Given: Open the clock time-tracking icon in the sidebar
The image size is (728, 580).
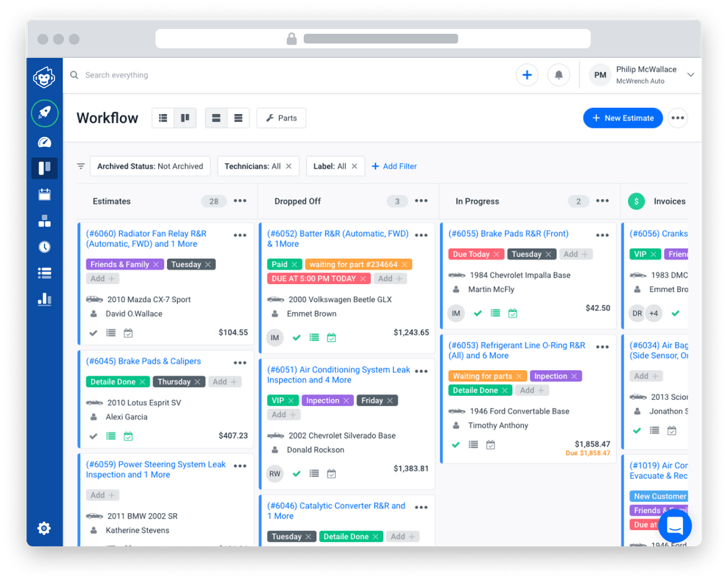Looking at the screenshot, I should [x=44, y=246].
